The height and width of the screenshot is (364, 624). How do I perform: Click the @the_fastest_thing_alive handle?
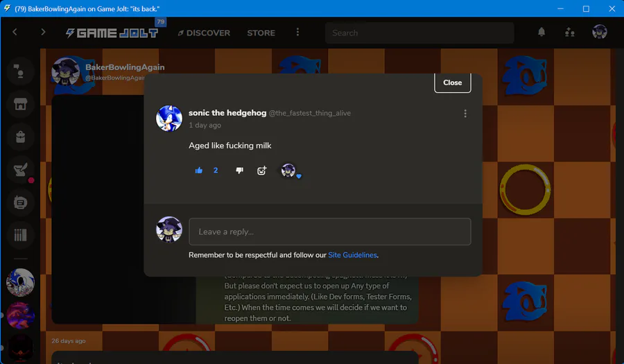tap(310, 114)
